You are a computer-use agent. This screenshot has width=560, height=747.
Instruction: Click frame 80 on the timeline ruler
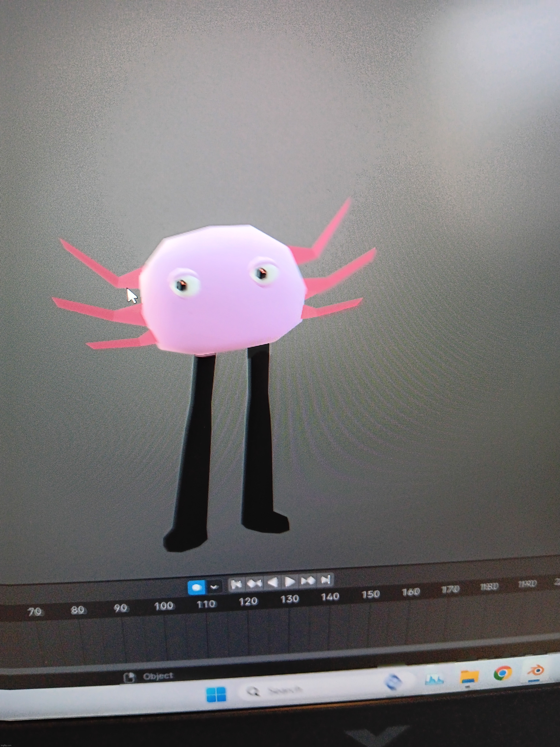[78, 610]
